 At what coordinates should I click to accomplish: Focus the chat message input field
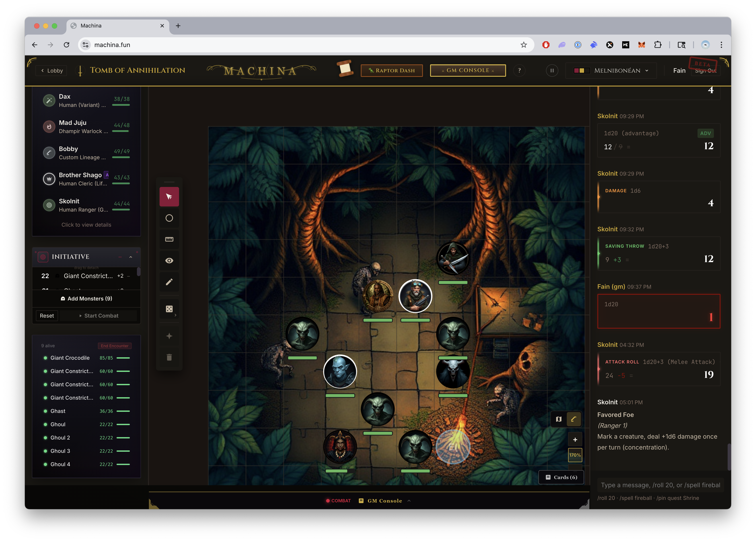660,485
